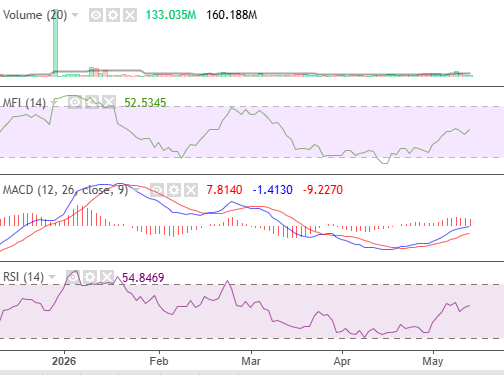Open Volume indicator settings gear
Image resolution: width=504 pixels, height=377 pixels.
(113, 15)
